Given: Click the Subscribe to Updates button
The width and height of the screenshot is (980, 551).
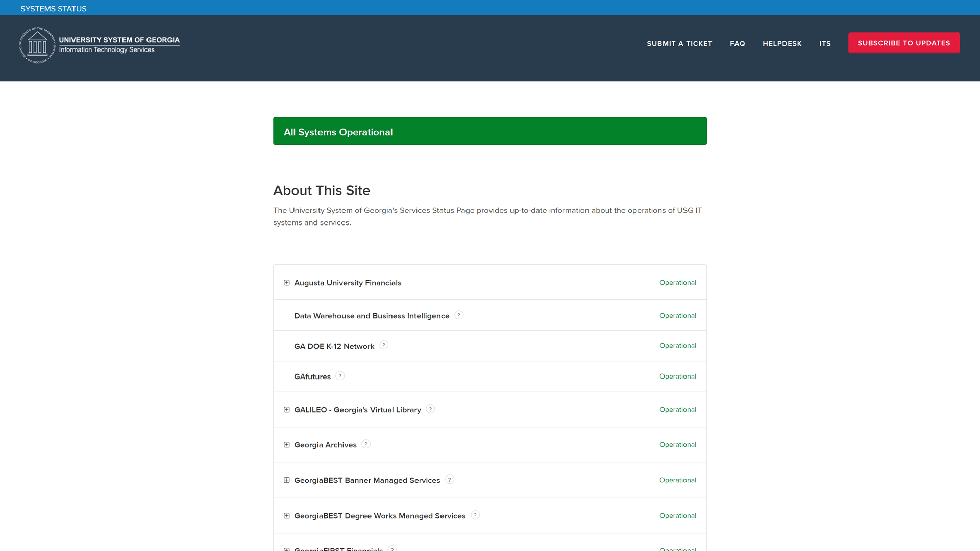Looking at the screenshot, I should [903, 43].
